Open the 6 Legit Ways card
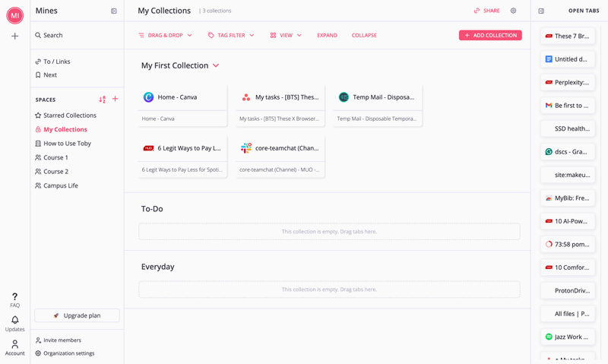 coord(182,157)
